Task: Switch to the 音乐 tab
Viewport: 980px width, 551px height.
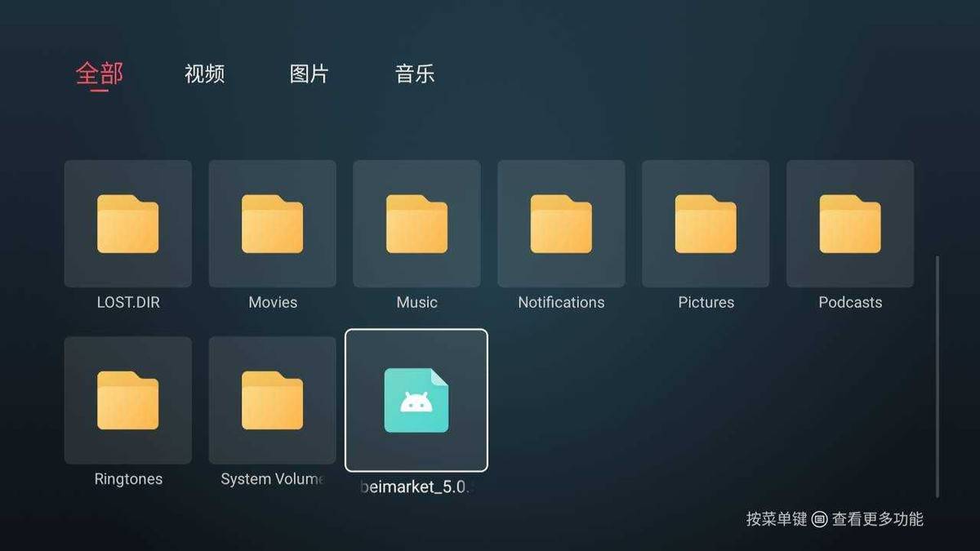Action: coord(415,74)
